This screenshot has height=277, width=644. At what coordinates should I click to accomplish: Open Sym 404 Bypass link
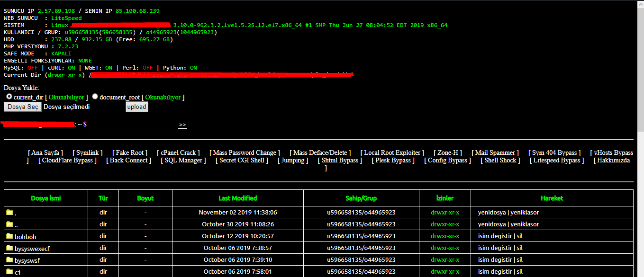click(x=554, y=153)
